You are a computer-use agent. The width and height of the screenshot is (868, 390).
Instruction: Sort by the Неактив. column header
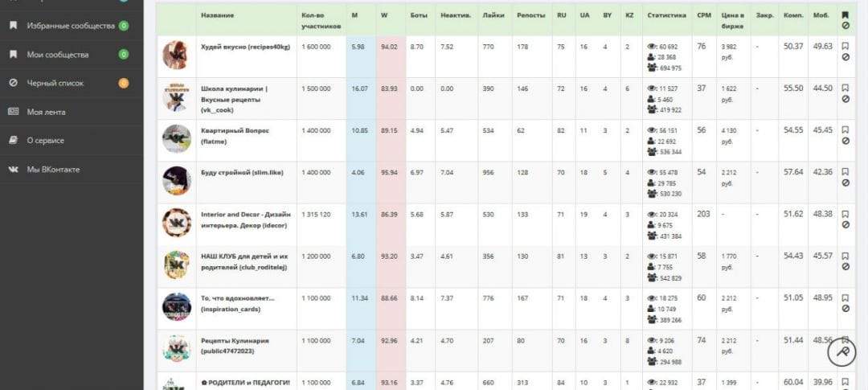coord(456,15)
